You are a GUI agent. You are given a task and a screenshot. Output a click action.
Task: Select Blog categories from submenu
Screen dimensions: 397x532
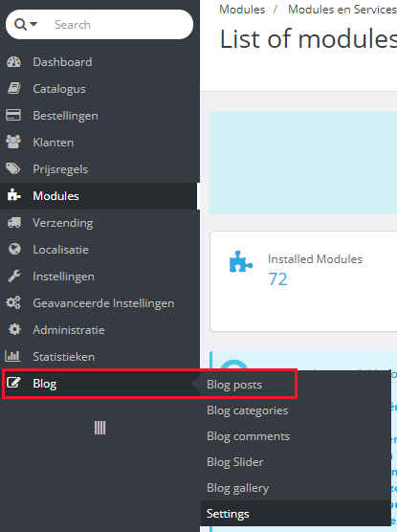[248, 410]
